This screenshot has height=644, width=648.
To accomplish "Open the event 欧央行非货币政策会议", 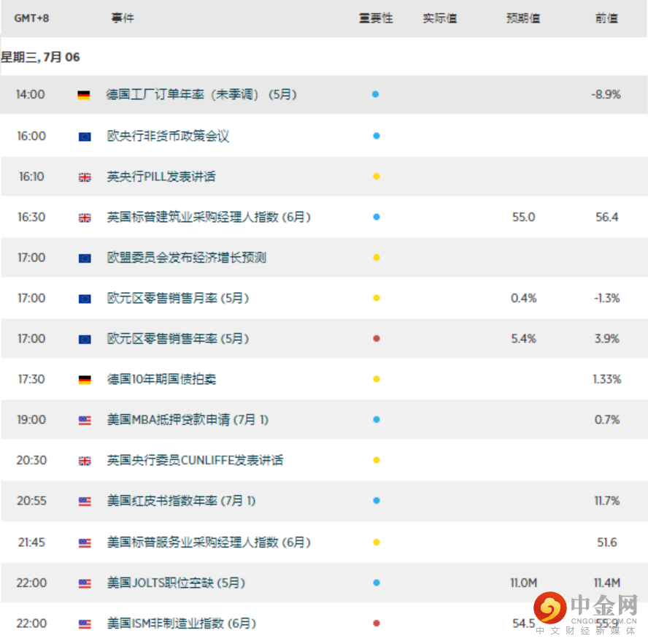I will 168,136.
